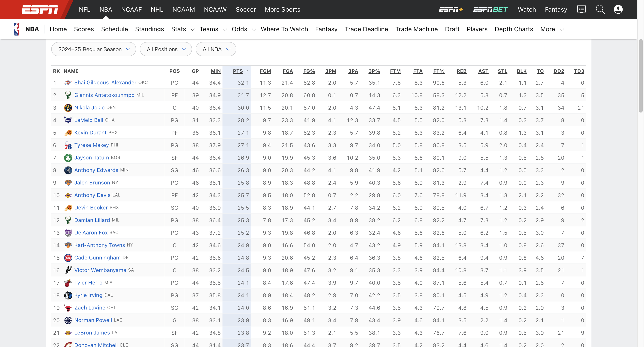Click the Timberwolves logo beside Anthony Edwards
The image size is (644, 347).
68,170
